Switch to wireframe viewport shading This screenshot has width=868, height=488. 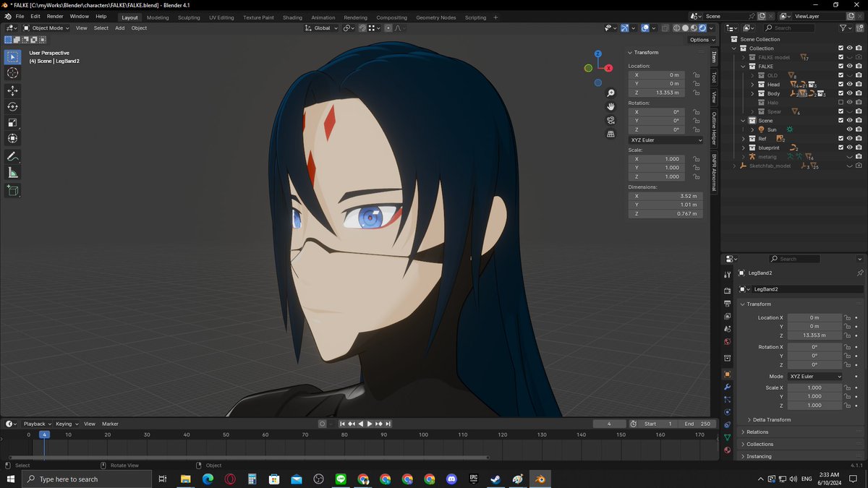[676, 28]
